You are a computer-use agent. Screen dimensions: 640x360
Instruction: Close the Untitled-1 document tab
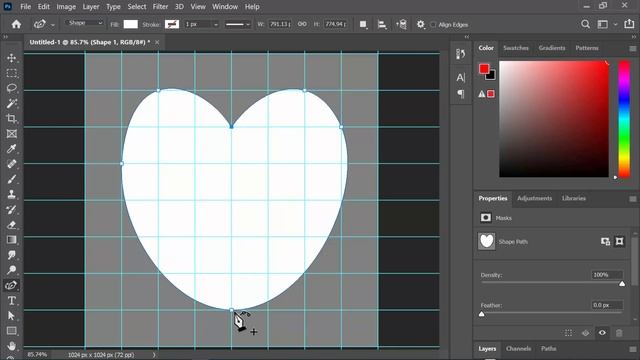click(x=157, y=42)
